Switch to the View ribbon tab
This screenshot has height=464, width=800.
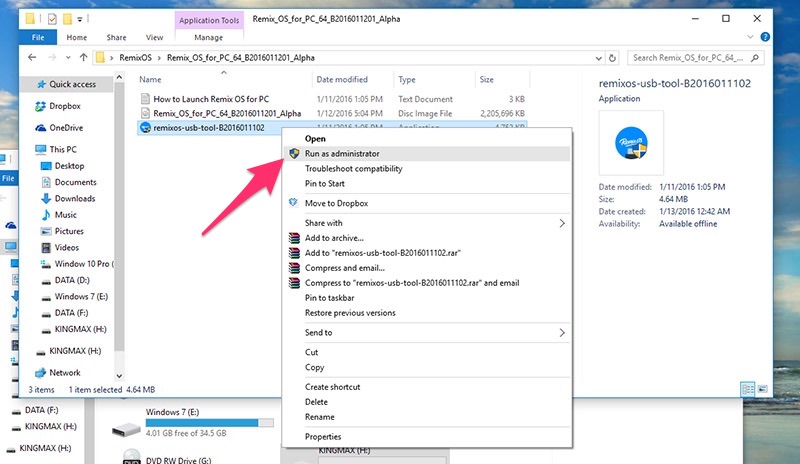point(154,37)
